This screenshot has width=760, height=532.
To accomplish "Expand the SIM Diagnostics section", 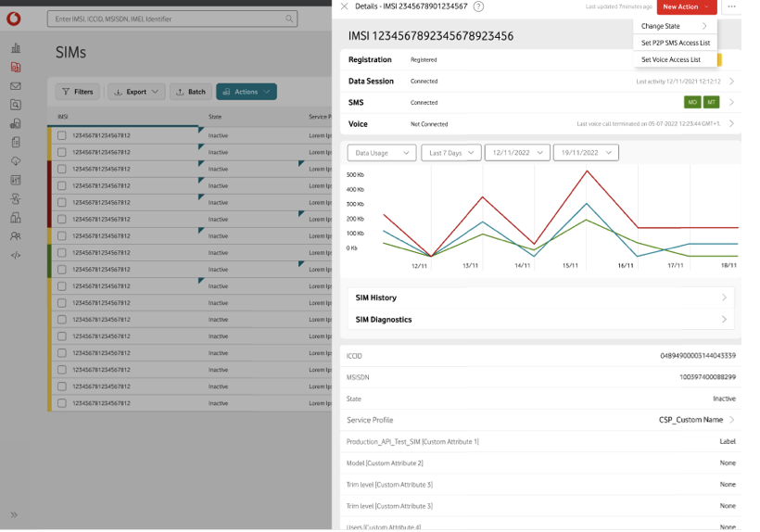I will point(540,320).
